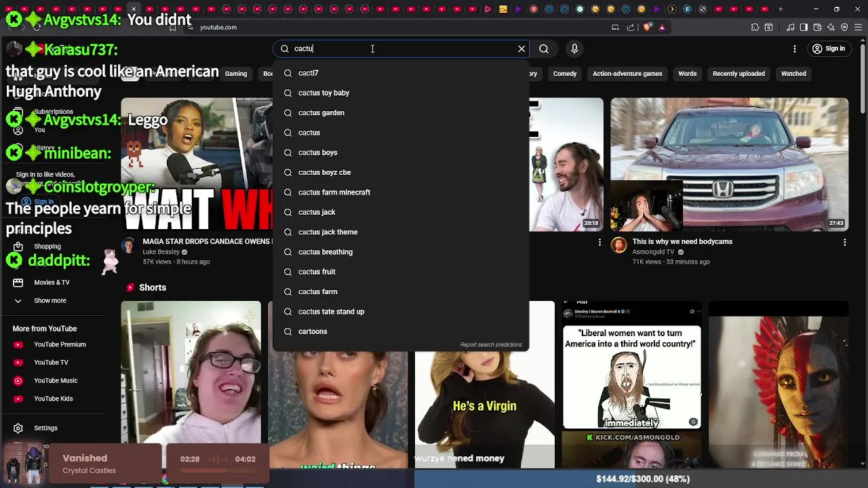Select the Recently uploaded chip
Image resolution: width=868 pixels, height=488 pixels.
738,74
